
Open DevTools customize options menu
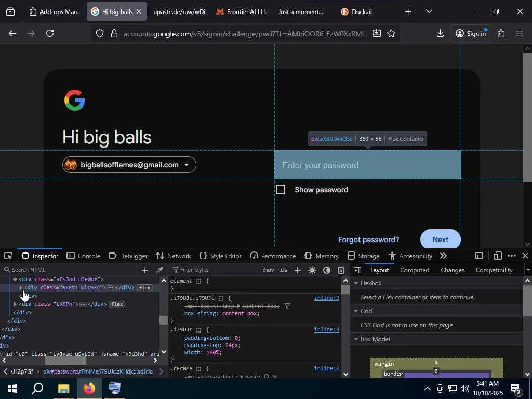pyautogui.click(x=512, y=256)
